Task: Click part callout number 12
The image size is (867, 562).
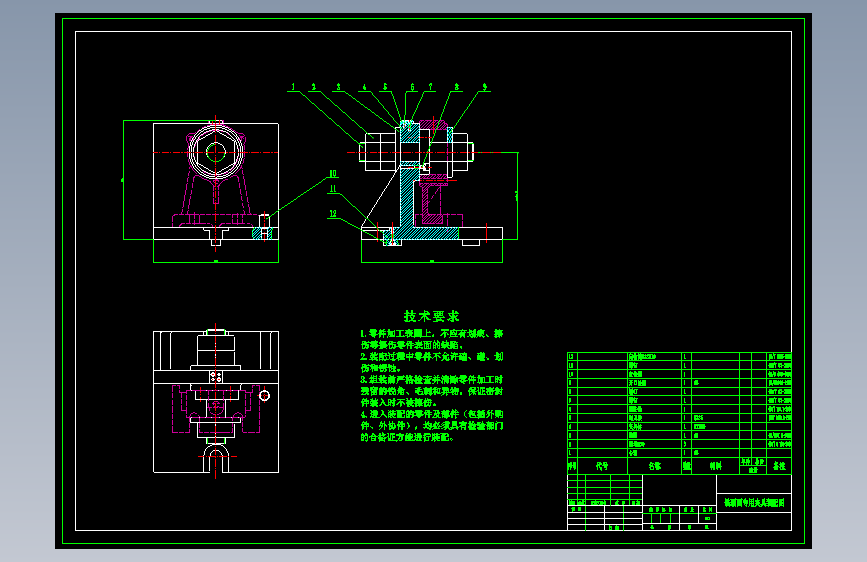Action: pyautogui.click(x=333, y=214)
